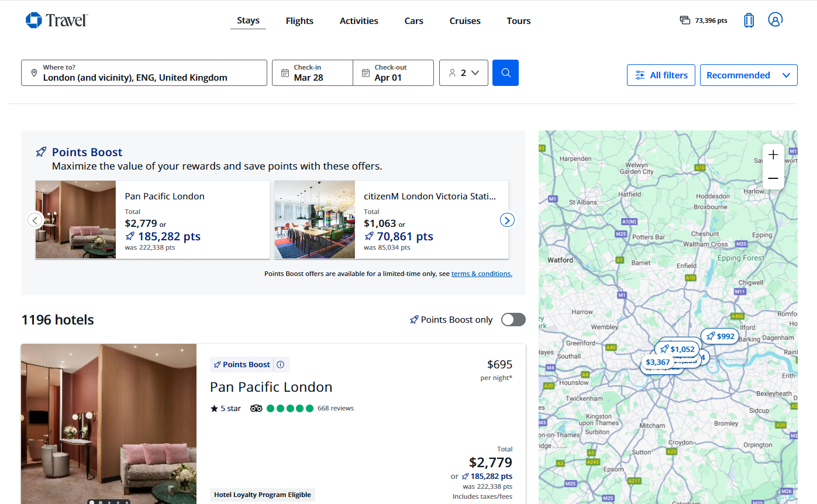The height and width of the screenshot is (504, 817).
Task: Click the Chase Travel logo
Action: tap(57, 20)
